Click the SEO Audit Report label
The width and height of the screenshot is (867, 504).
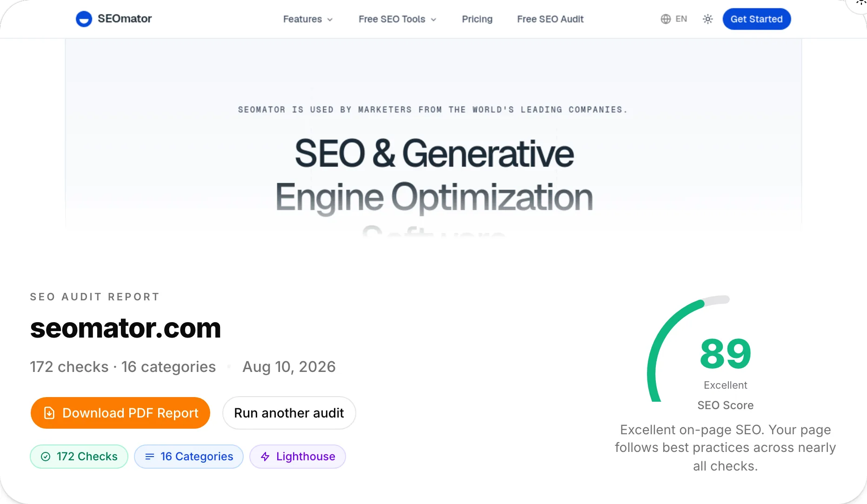(95, 297)
